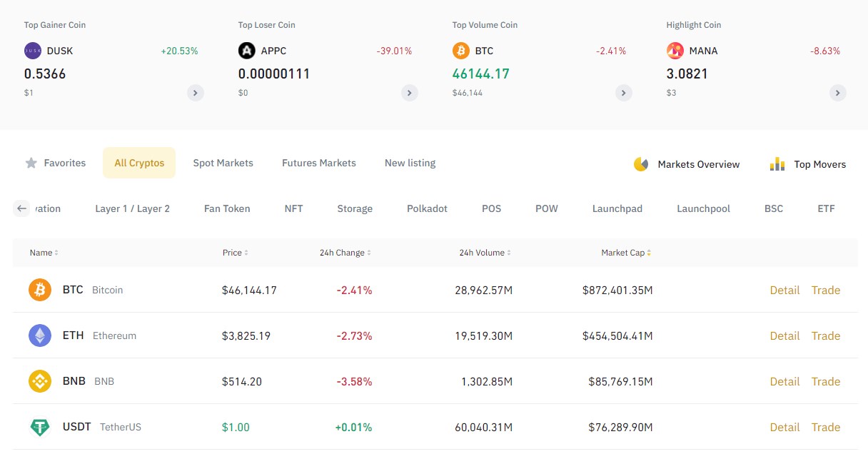The image size is (868, 454).
Task: Select the Layer 1 / Layer 2 category filter
Action: tap(132, 208)
